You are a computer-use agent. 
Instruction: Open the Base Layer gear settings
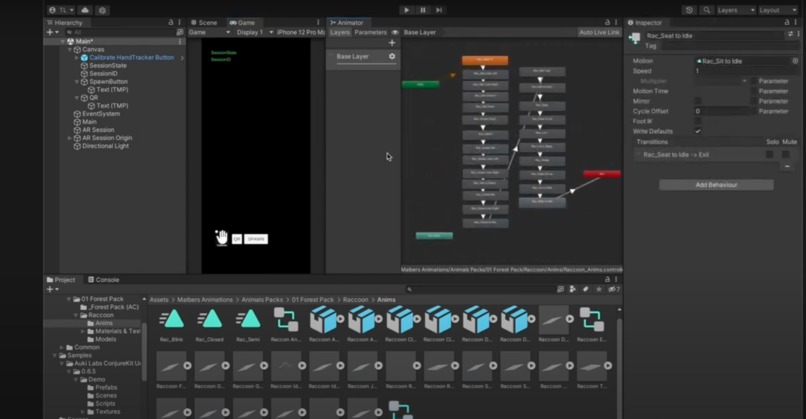pyautogui.click(x=392, y=57)
